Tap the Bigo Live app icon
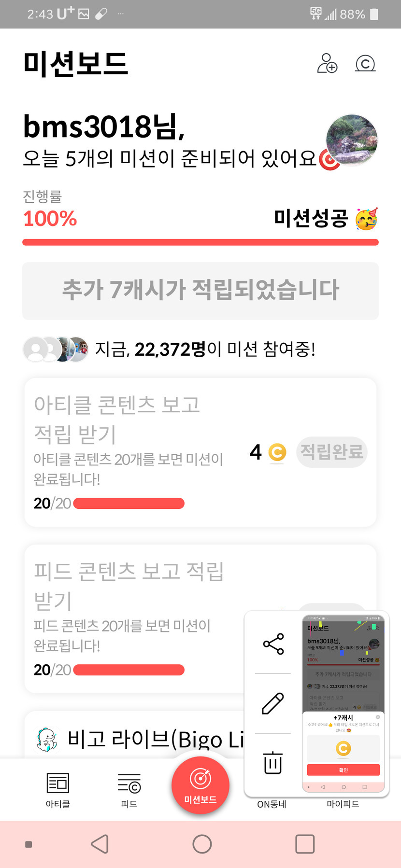Image resolution: width=401 pixels, height=868 pixels. coord(47,740)
